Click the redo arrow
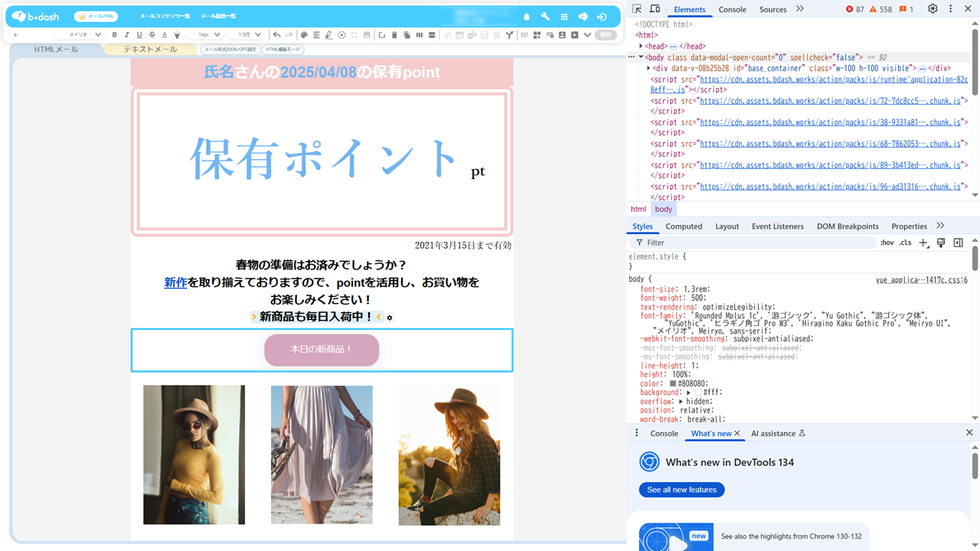The width and height of the screenshot is (980, 551). pyautogui.click(x=289, y=34)
